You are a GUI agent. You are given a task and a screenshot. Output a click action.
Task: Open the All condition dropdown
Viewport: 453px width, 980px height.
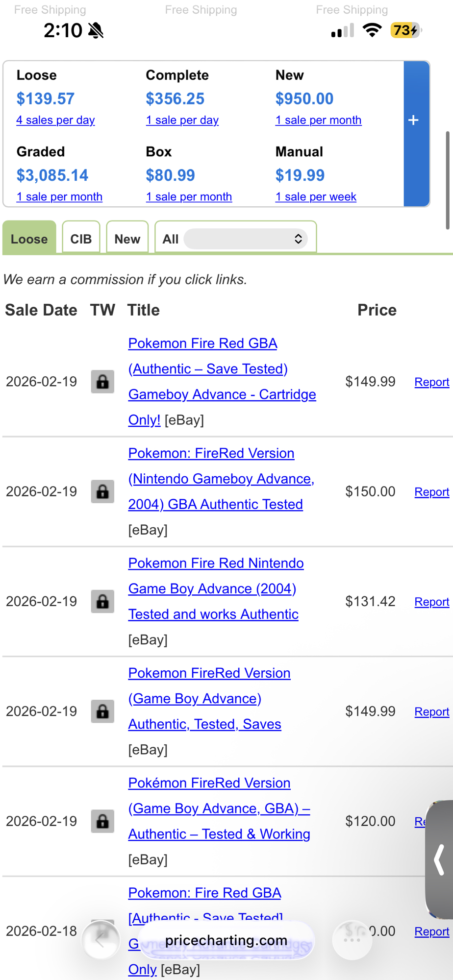(245, 239)
